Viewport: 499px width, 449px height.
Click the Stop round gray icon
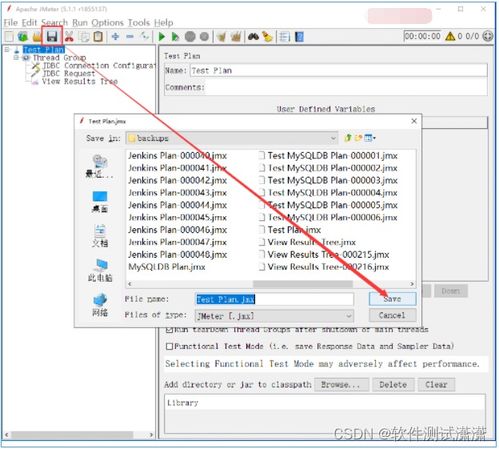click(x=190, y=36)
